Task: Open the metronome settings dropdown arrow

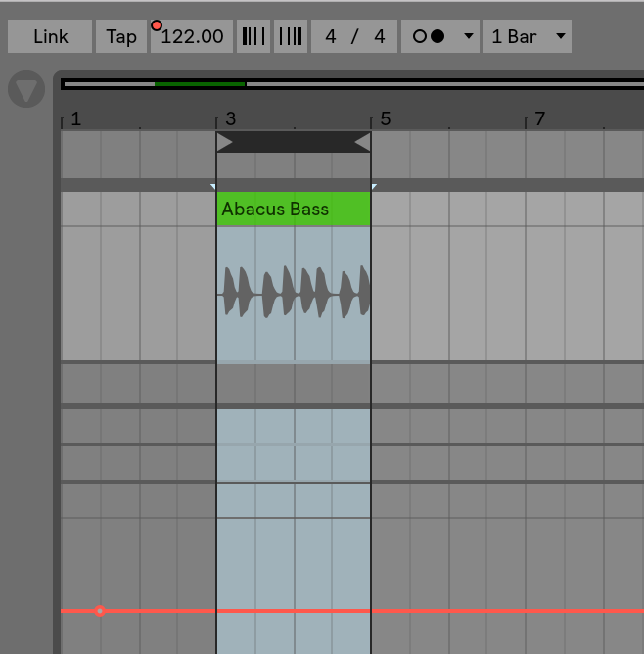Action: click(468, 36)
